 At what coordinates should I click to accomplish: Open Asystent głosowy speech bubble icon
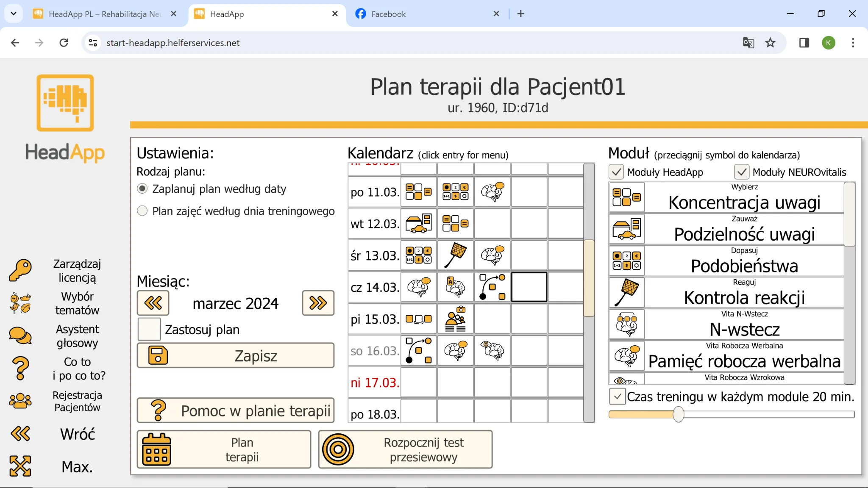click(20, 335)
